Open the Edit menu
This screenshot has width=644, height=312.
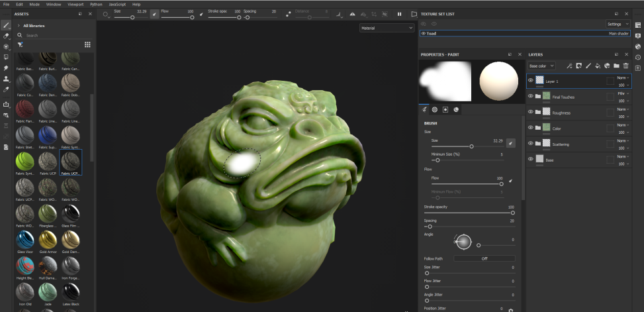pos(19,4)
